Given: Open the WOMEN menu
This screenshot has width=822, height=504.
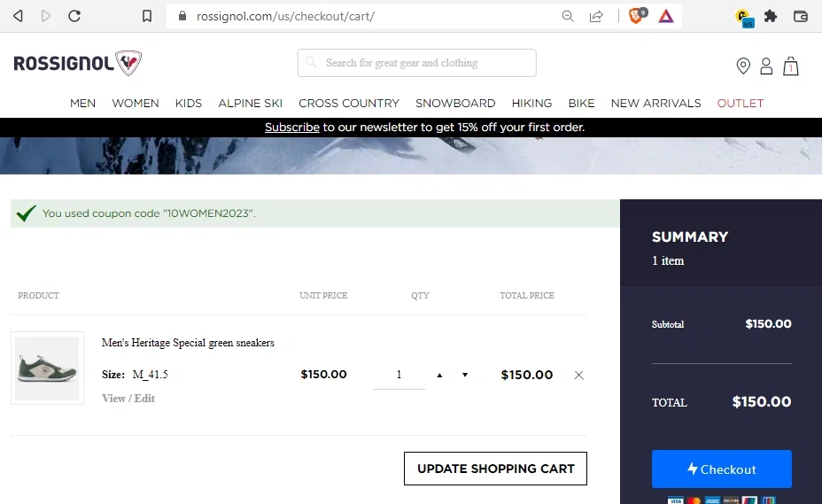Looking at the screenshot, I should coord(136,104).
